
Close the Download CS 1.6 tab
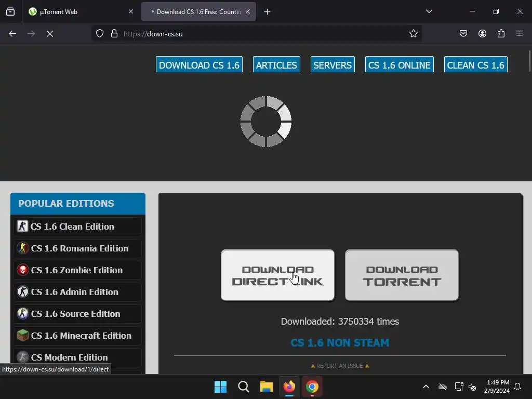pos(248,11)
